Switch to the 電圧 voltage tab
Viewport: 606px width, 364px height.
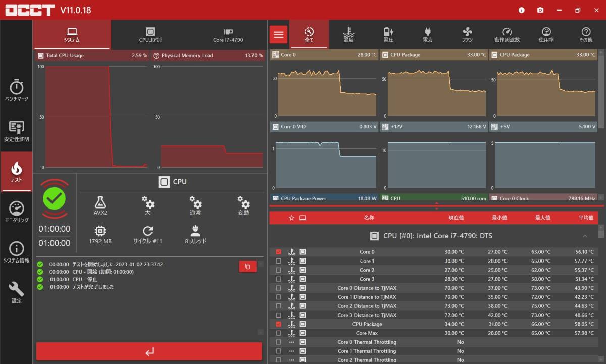coord(388,34)
